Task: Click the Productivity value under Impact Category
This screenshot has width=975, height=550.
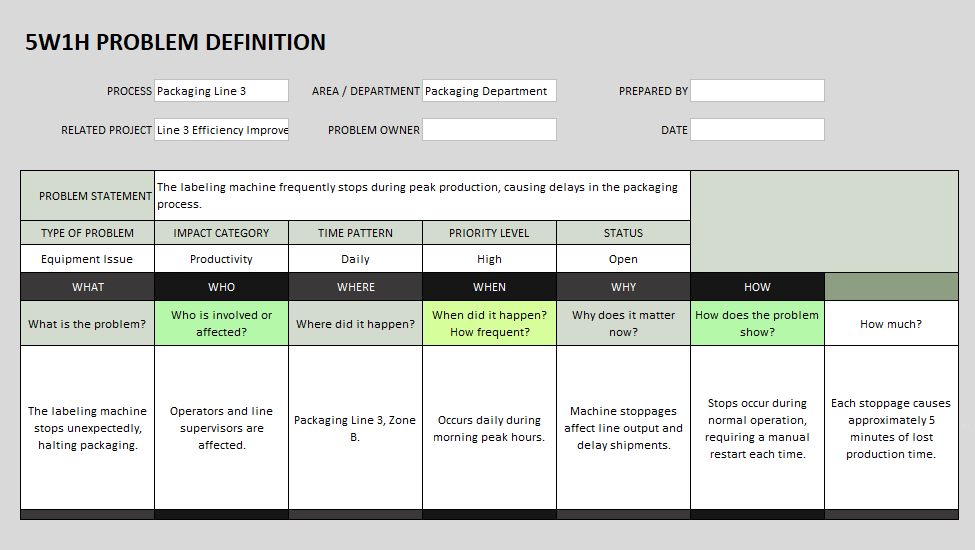Action: point(221,259)
